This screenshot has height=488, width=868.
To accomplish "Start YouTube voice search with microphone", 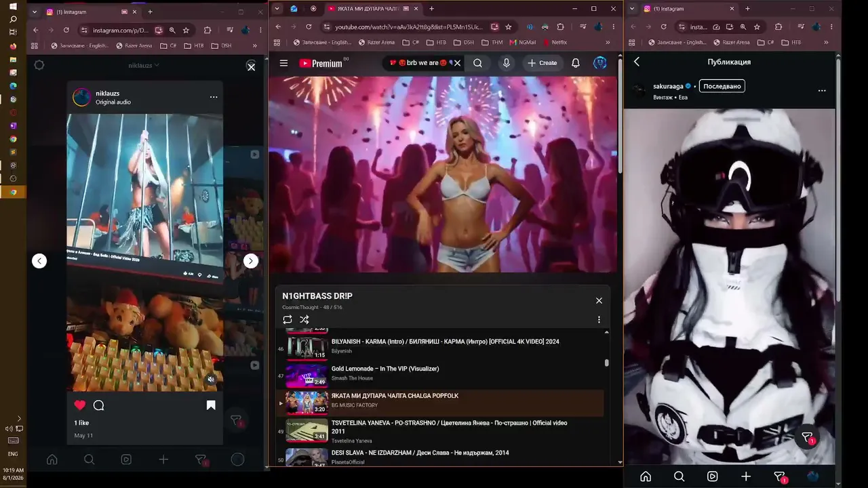I will [506, 63].
